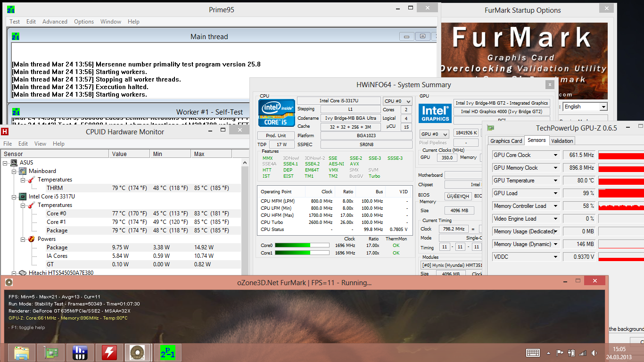This screenshot has width=644, height=362.
Task: Restore the Main thread child window
Action: click(422, 36)
